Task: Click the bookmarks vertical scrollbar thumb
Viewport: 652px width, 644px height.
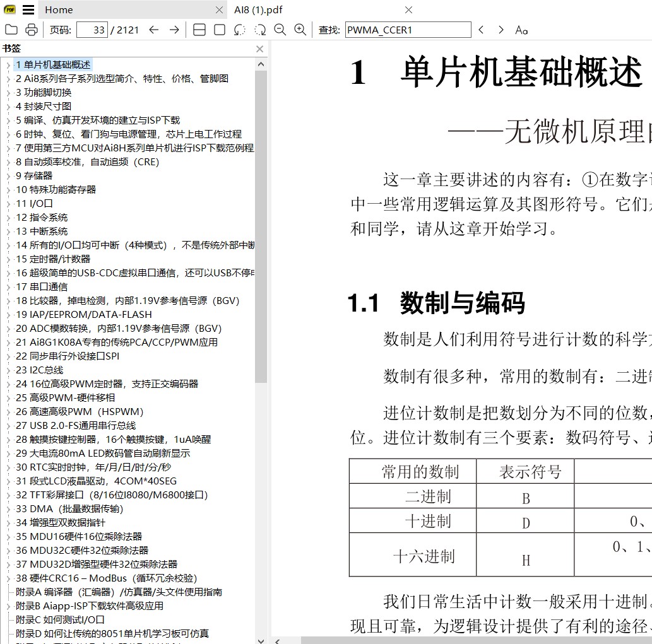Action: [x=261, y=226]
